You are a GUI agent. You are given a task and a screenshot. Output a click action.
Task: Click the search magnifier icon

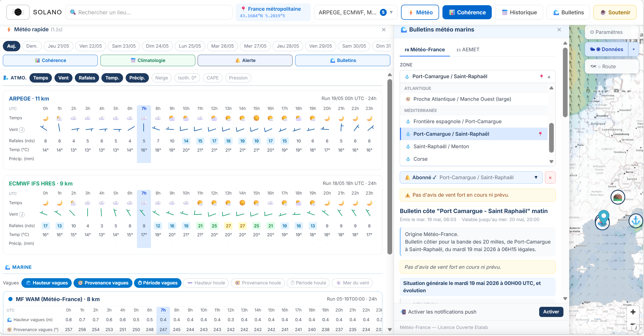[x=73, y=12]
